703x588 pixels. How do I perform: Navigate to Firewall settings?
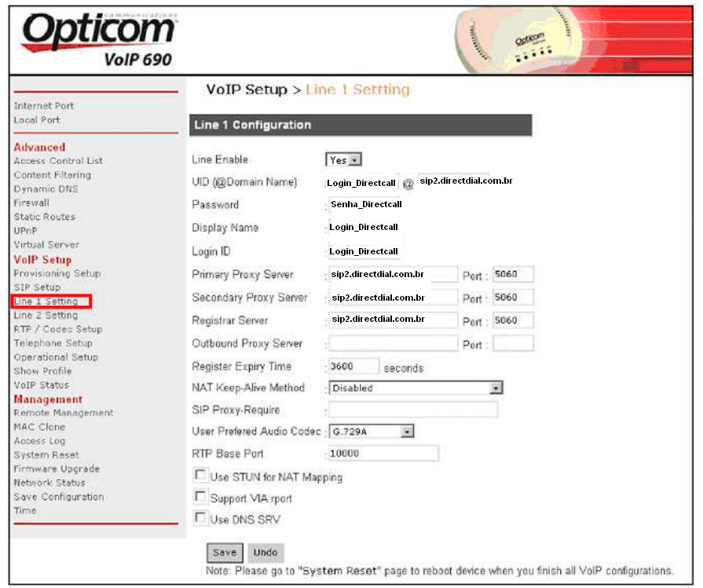(x=31, y=203)
